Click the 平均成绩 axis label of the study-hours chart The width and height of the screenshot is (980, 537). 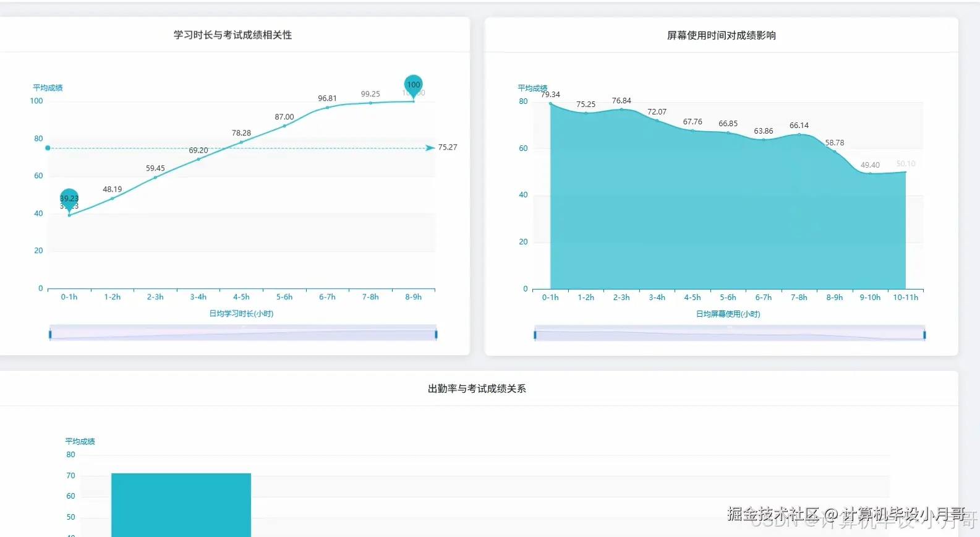(48, 88)
